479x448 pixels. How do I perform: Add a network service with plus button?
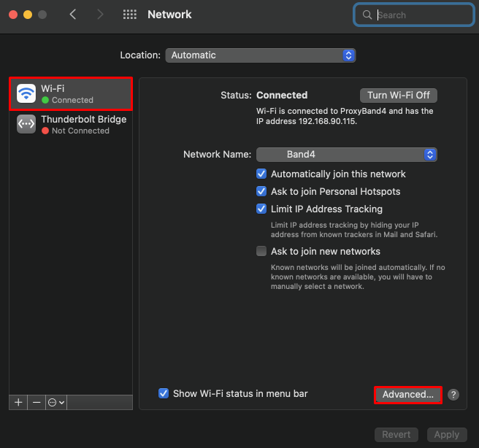[18, 403]
